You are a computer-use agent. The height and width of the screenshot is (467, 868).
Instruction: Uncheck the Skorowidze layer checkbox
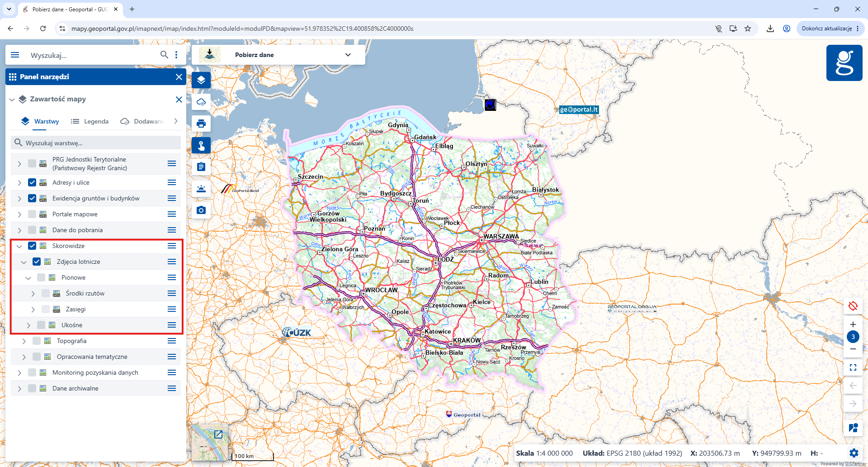point(32,246)
